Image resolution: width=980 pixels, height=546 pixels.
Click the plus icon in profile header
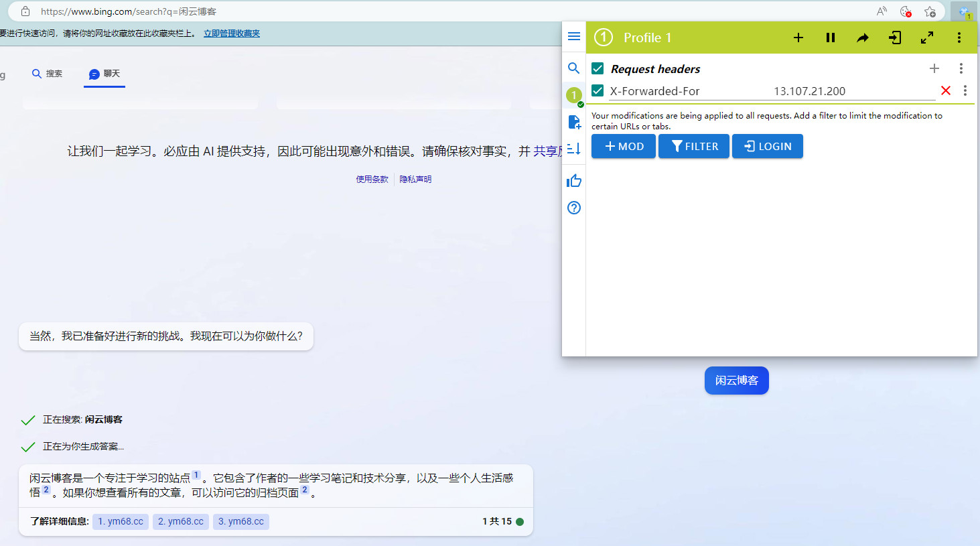click(x=798, y=38)
